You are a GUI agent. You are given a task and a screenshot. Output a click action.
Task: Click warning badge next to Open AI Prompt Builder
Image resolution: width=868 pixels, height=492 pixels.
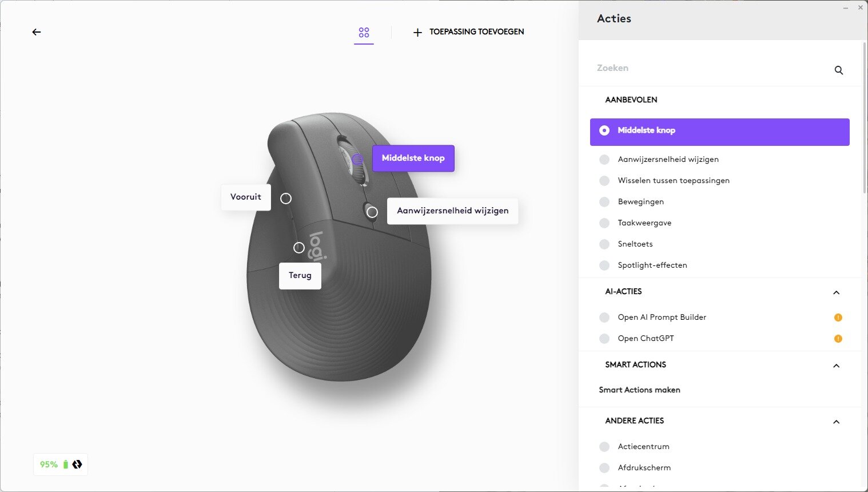click(x=838, y=318)
